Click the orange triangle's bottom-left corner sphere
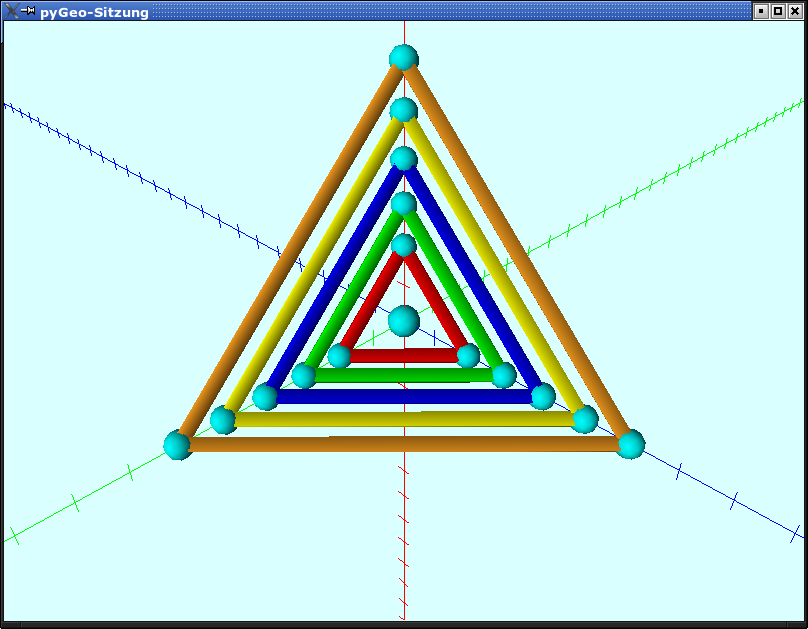Viewport: 808px width, 629px height. [x=178, y=444]
